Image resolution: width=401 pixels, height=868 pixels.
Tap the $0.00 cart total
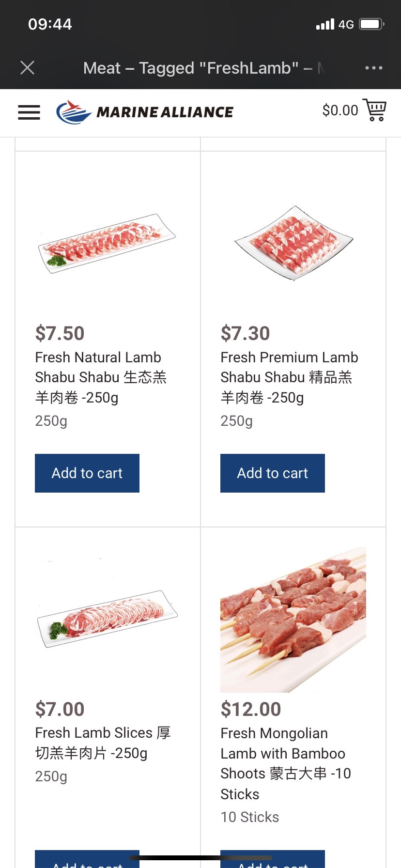click(x=340, y=110)
